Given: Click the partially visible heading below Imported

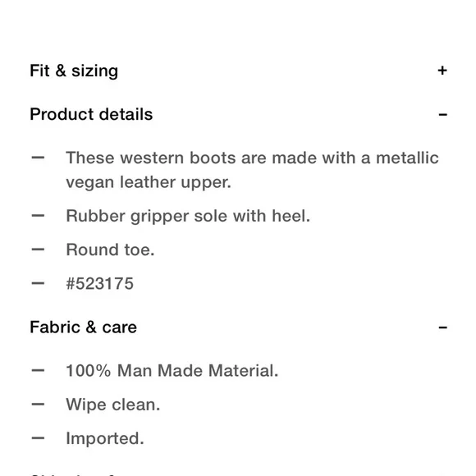Looking at the screenshot, I should (x=73, y=474).
